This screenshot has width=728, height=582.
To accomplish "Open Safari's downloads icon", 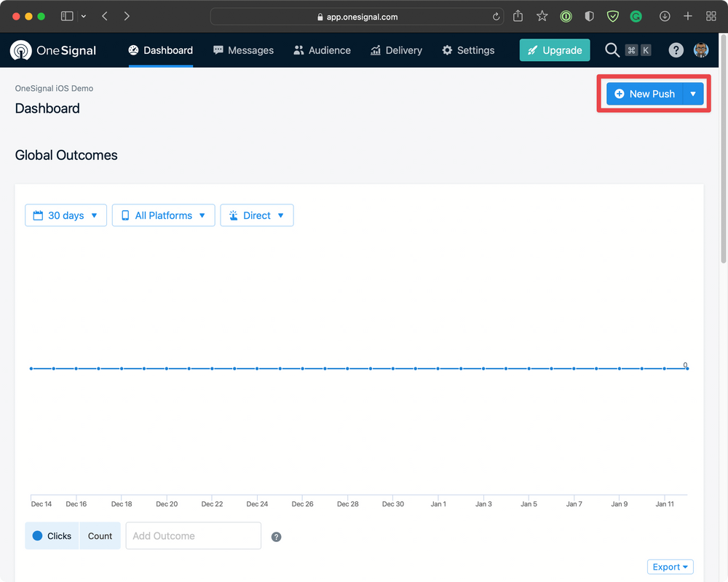I will click(x=665, y=16).
